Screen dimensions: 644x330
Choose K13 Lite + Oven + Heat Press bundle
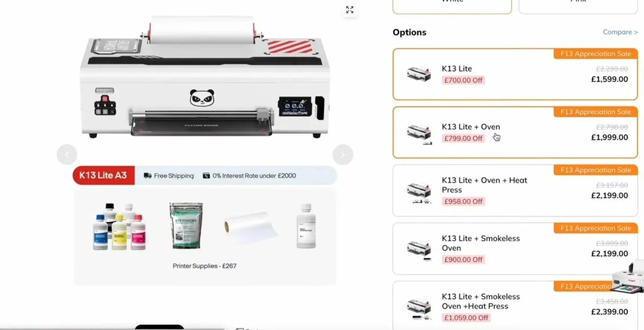(x=515, y=190)
